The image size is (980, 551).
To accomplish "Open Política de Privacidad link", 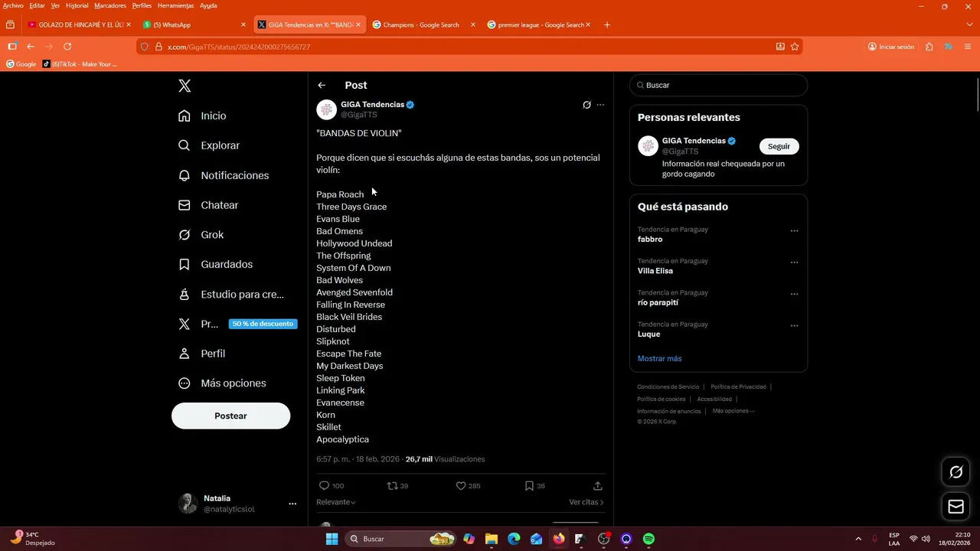I will tap(738, 386).
